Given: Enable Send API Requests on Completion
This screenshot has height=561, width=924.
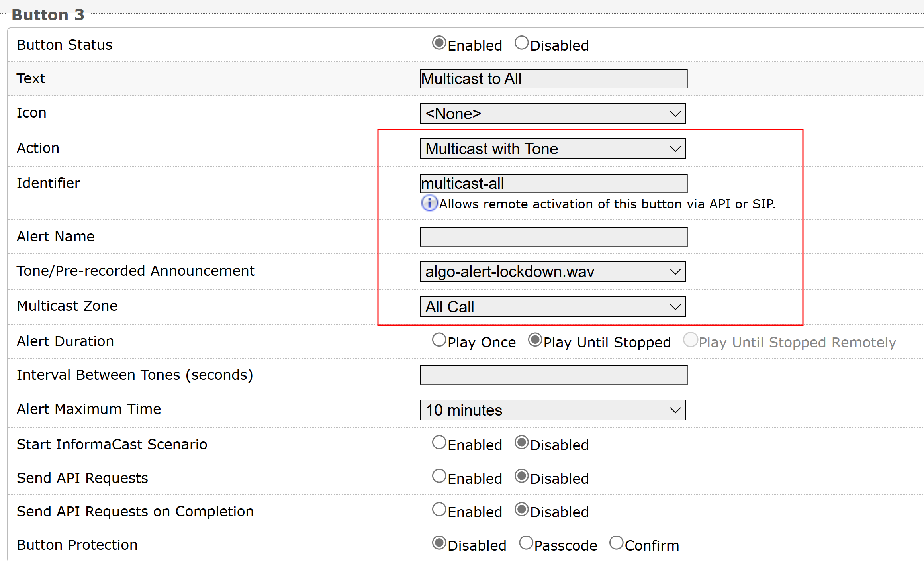Looking at the screenshot, I should [439, 510].
